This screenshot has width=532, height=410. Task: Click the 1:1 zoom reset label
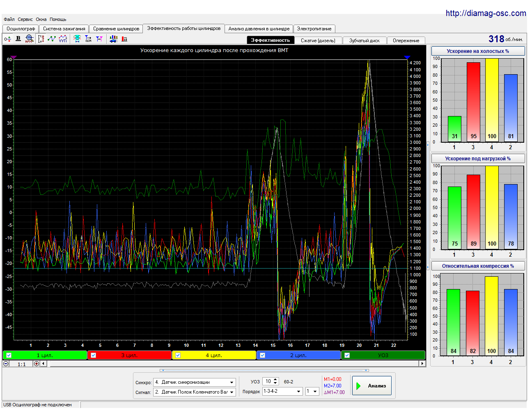[21, 364]
